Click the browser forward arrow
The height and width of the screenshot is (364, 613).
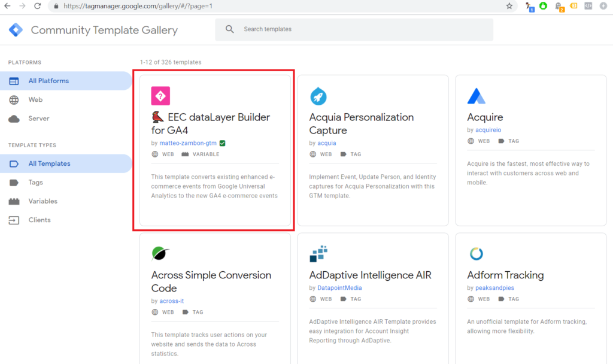click(x=22, y=6)
